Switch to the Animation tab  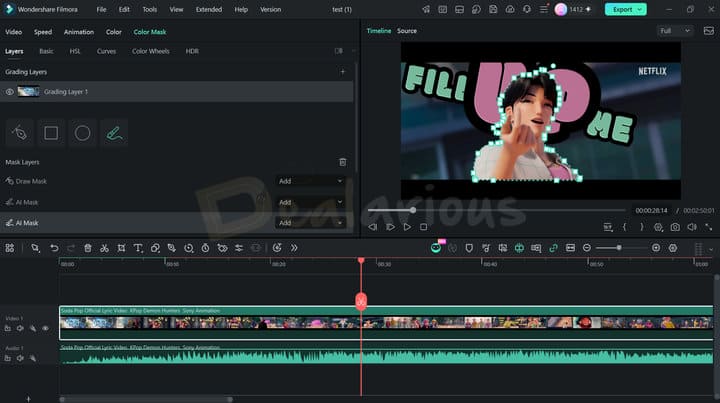pos(79,32)
